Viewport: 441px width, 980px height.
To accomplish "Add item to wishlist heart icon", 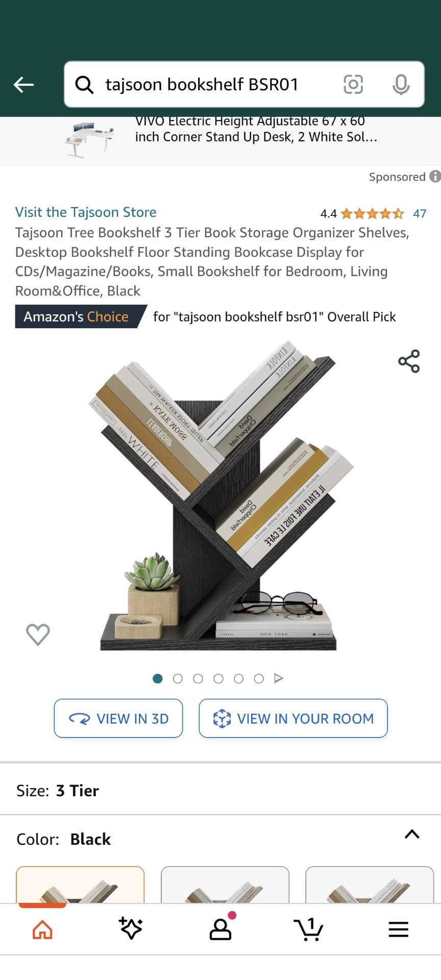I will click(38, 634).
